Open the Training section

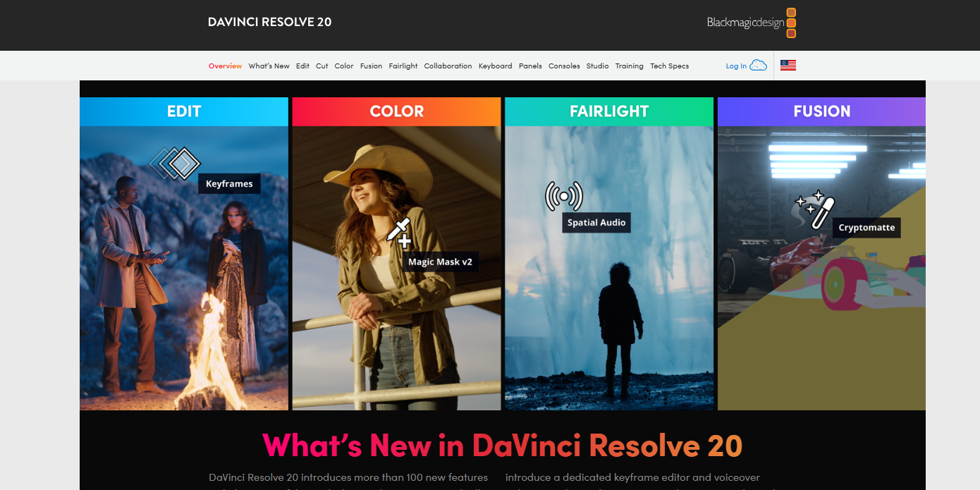pyautogui.click(x=629, y=66)
